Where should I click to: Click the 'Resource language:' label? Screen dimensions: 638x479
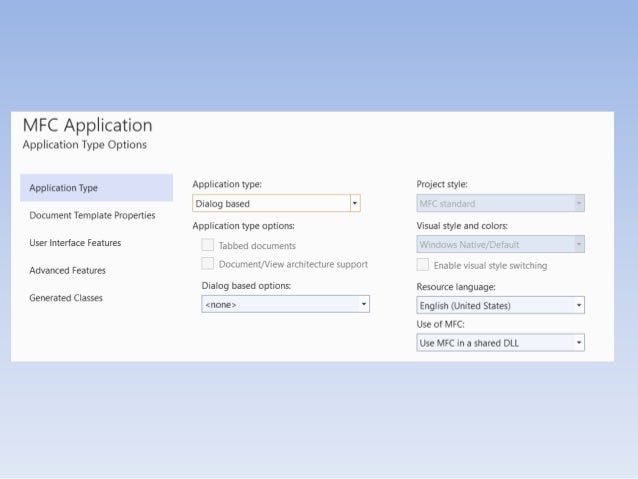point(456,287)
